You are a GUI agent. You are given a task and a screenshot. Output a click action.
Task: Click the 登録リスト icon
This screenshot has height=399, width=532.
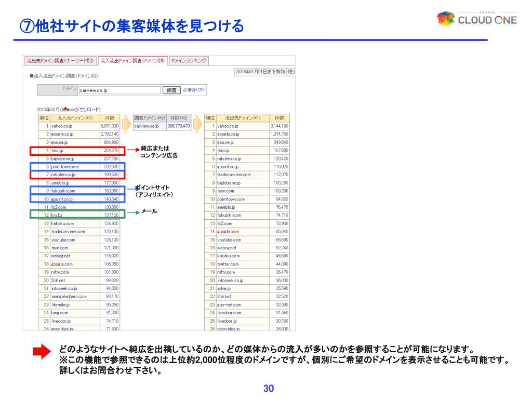coord(185,90)
